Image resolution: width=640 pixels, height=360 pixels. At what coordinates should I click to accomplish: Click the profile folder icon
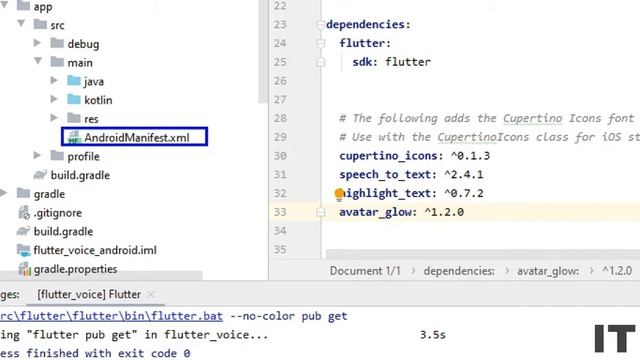[57, 156]
